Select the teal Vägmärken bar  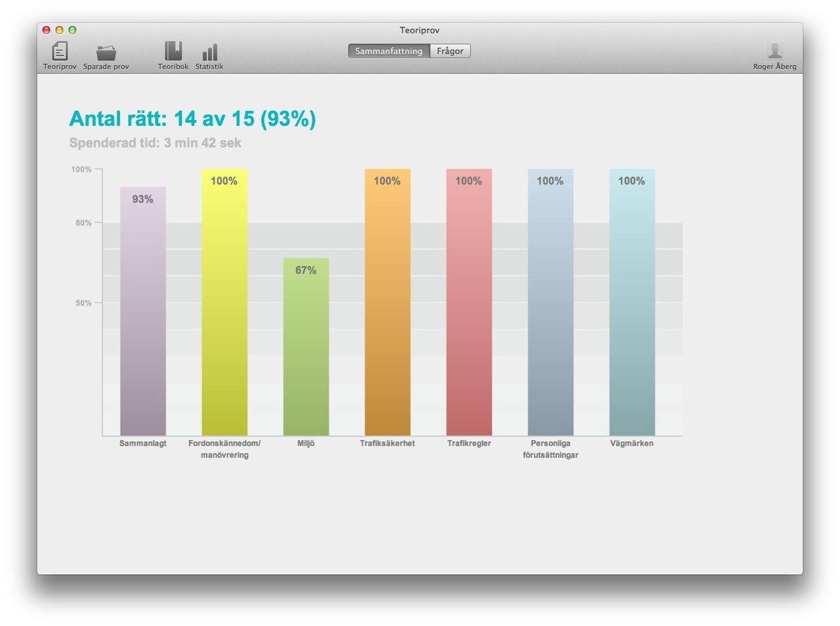(x=631, y=302)
